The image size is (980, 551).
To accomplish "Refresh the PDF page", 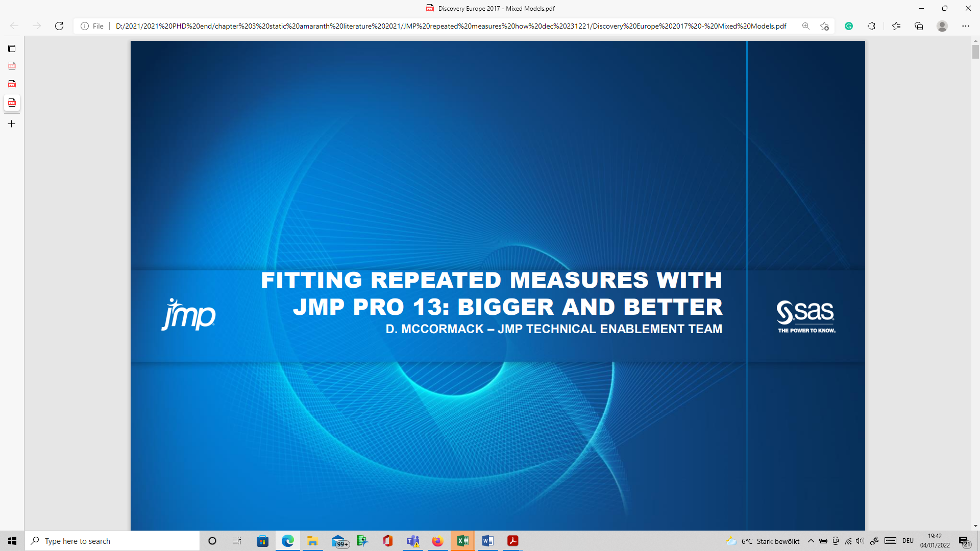I will [59, 26].
